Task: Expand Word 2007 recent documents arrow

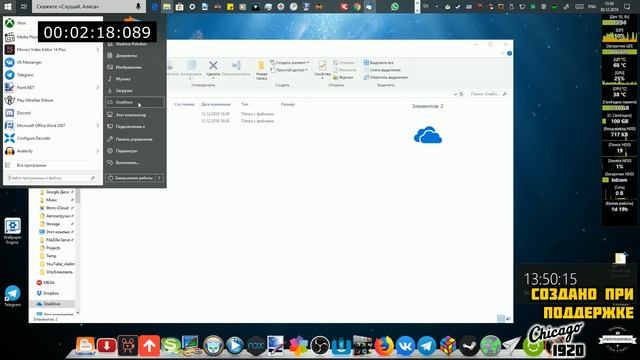Action: pyautogui.click(x=98, y=125)
